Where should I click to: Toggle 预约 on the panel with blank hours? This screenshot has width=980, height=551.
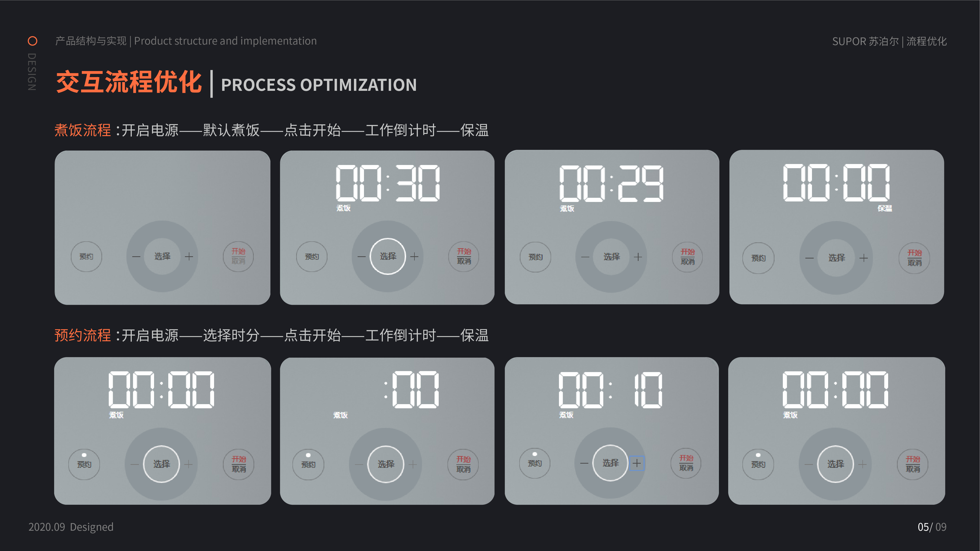(308, 464)
